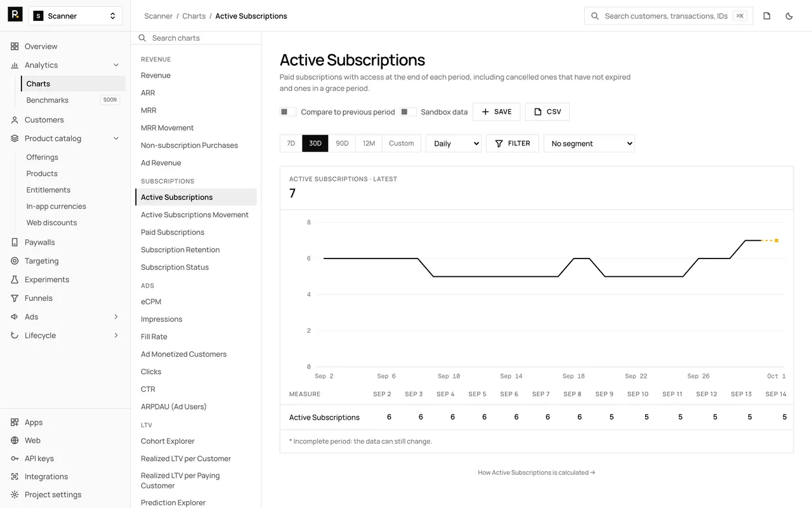Click the Analytics bar chart icon
The height and width of the screenshot is (508, 812).
coord(15,65)
